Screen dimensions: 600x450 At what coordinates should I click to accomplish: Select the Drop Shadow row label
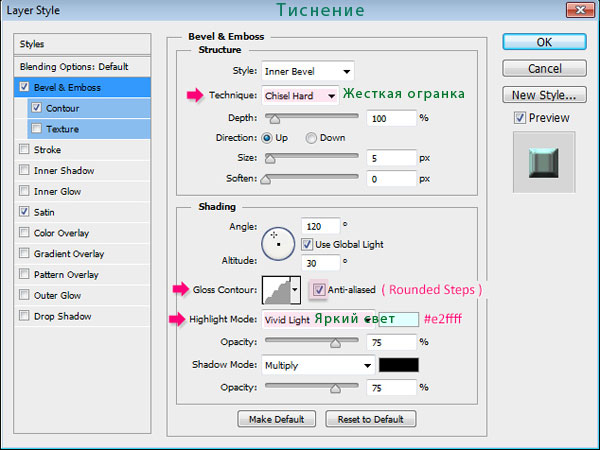[x=62, y=316]
